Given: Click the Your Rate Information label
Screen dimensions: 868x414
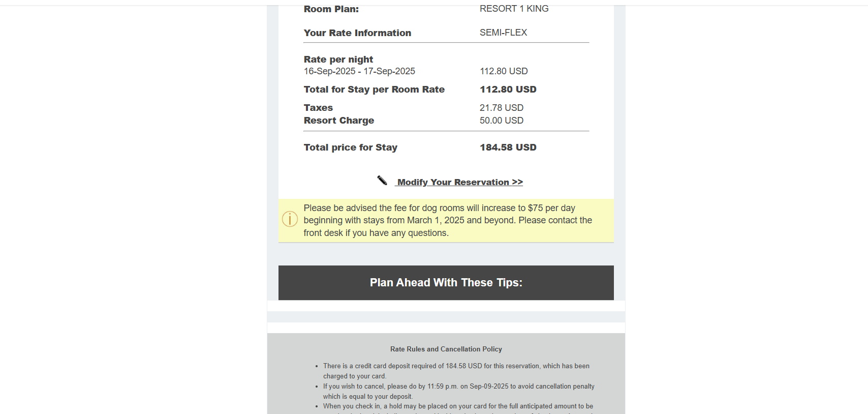Looking at the screenshot, I should tap(357, 33).
